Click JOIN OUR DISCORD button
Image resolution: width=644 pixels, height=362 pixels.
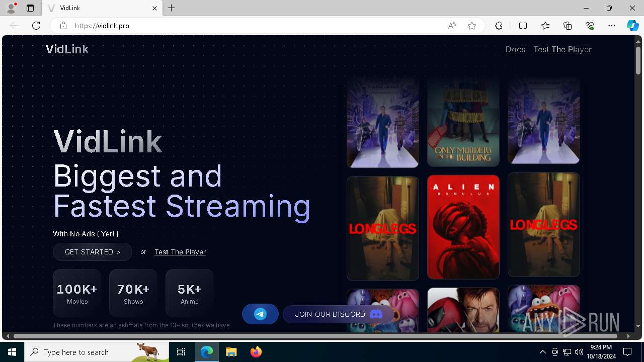pos(339,314)
